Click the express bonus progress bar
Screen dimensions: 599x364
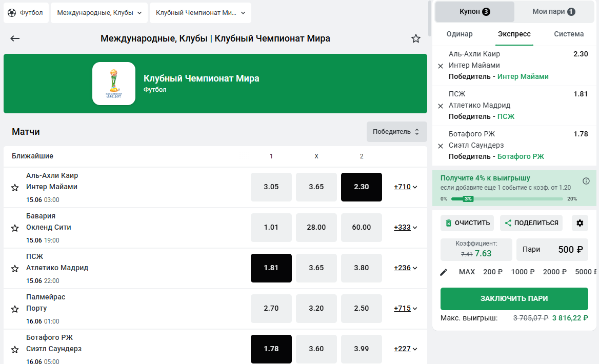(507, 198)
